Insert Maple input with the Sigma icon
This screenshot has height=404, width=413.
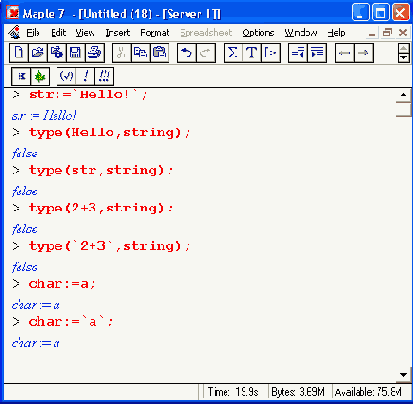coord(233,53)
